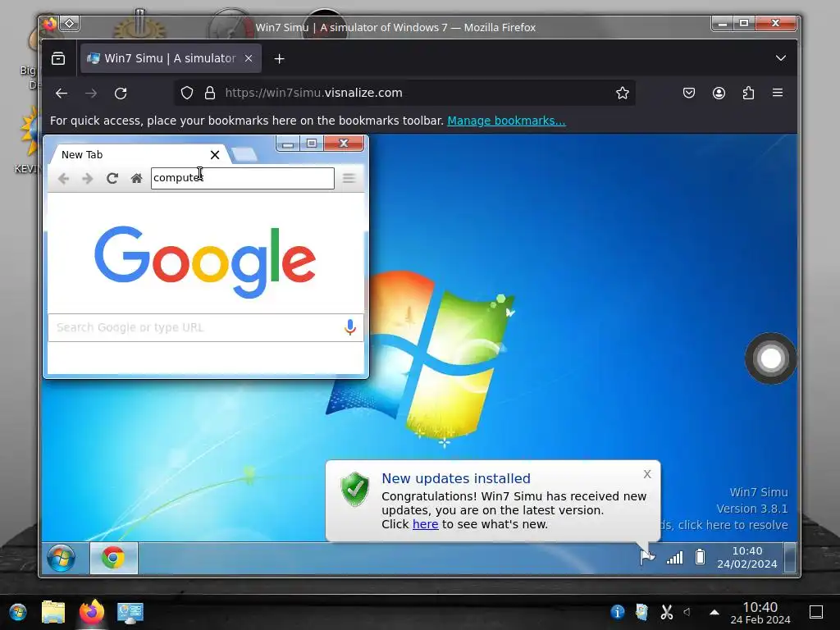Open Firefox account icon
This screenshot has height=630, width=840.
coord(719,94)
